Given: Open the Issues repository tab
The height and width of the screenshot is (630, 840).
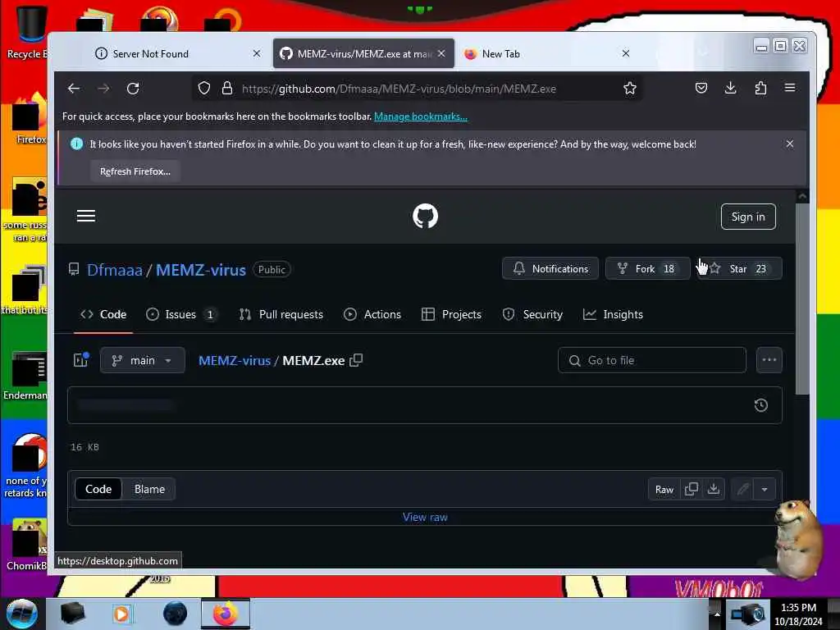Looking at the screenshot, I should [x=182, y=314].
